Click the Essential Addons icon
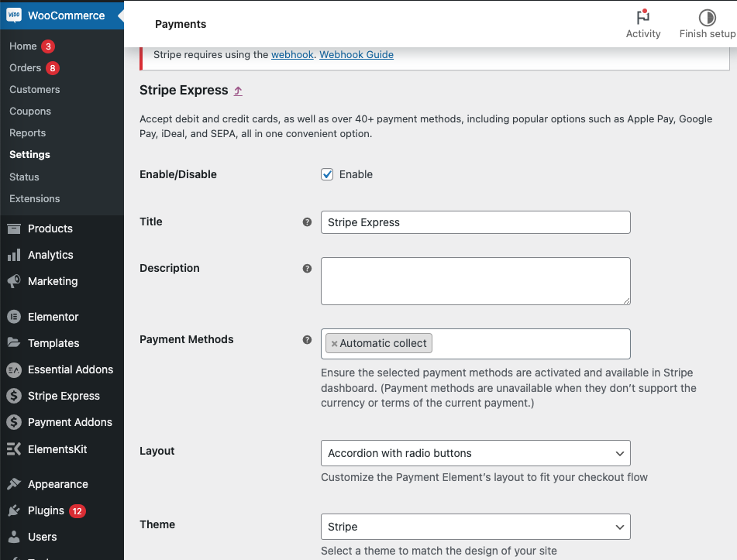Viewport: 737px width, 560px height. point(14,369)
